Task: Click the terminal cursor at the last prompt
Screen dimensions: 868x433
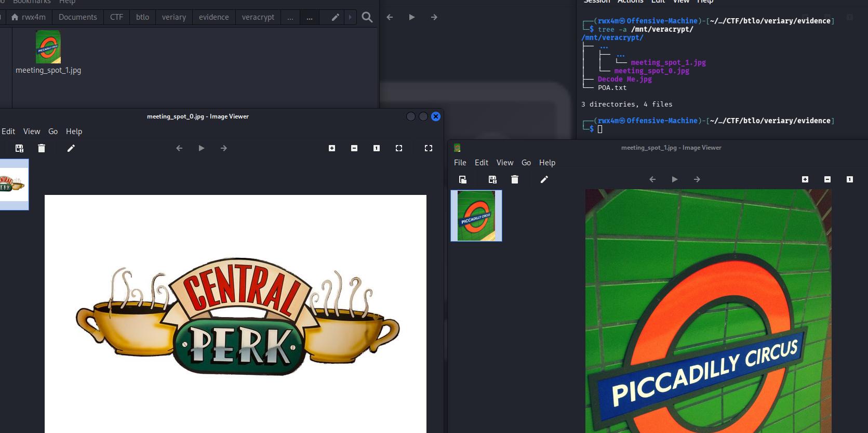Action: [600, 129]
